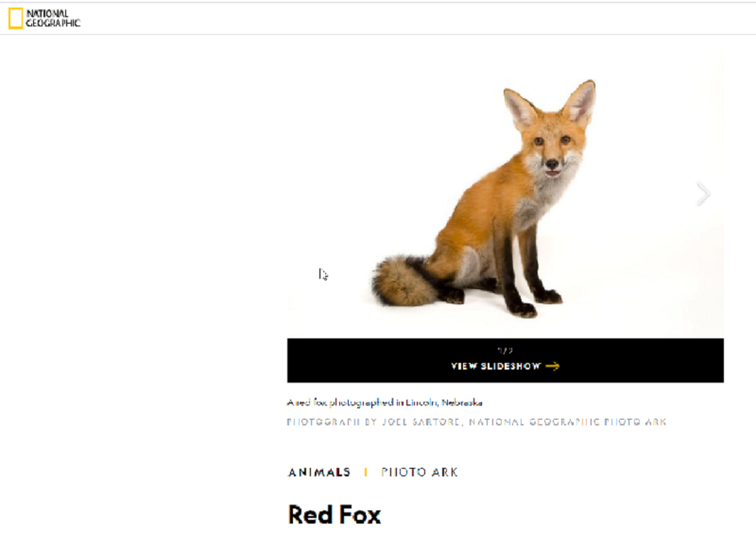Click the National Geographic wordmark text
Screen dimensions: 756x534
point(53,18)
